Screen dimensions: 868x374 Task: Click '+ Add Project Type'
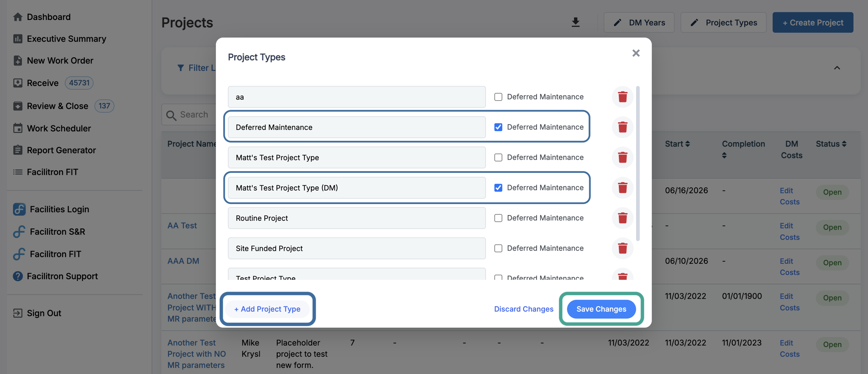click(x=267, y=309)
